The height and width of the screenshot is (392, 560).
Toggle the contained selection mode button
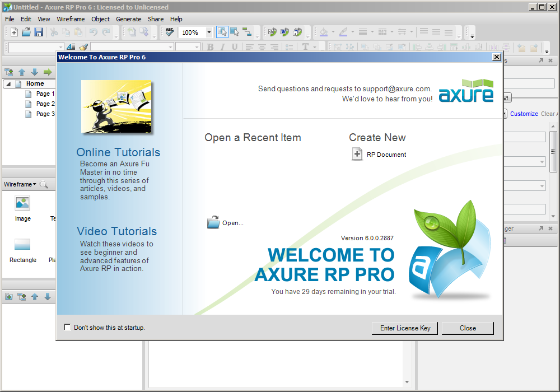pyautogui.click(x=235, y=32)
